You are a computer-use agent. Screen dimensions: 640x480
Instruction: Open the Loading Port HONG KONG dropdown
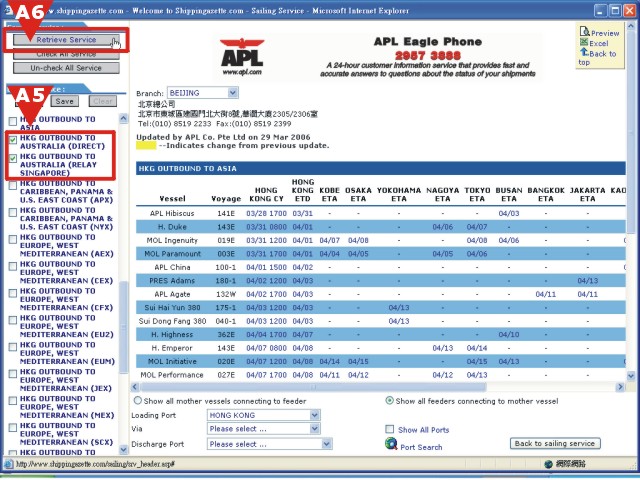(264, 415)
